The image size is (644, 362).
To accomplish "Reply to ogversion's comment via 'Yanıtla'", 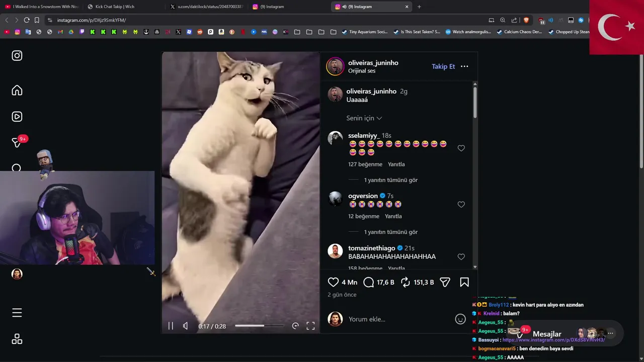I will coord(393,216).
